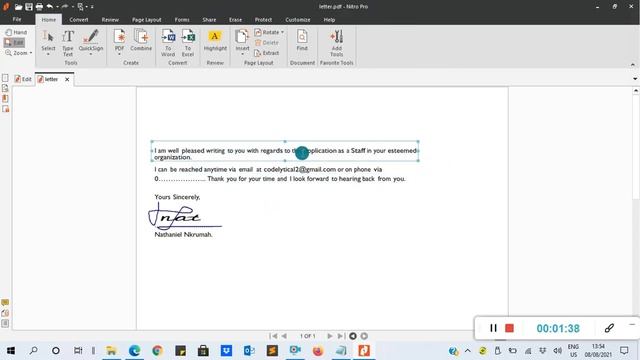This screenshot has height=360, width=640.
Task: Open Page Layout ribbon tab
Action: pos(147,20)
